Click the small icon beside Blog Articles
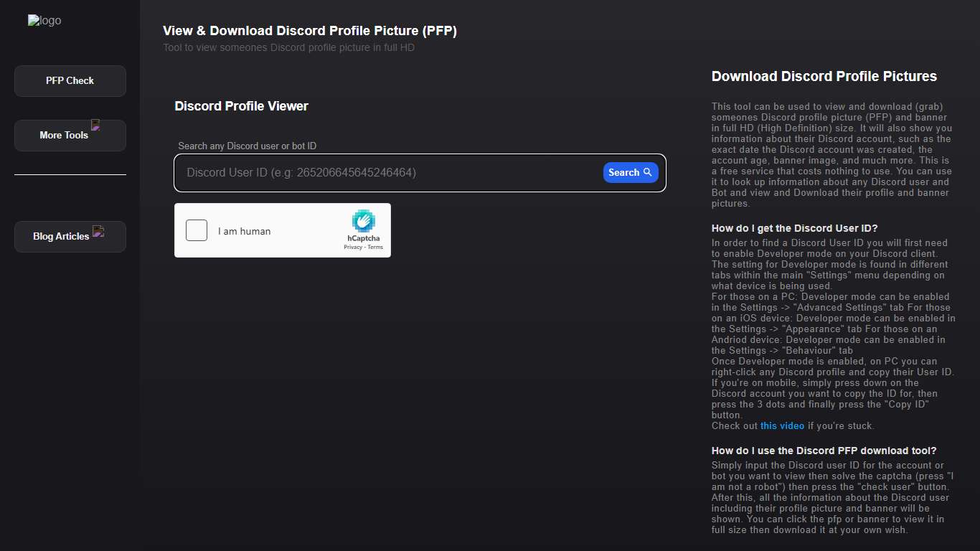 [x=98, y=231]
